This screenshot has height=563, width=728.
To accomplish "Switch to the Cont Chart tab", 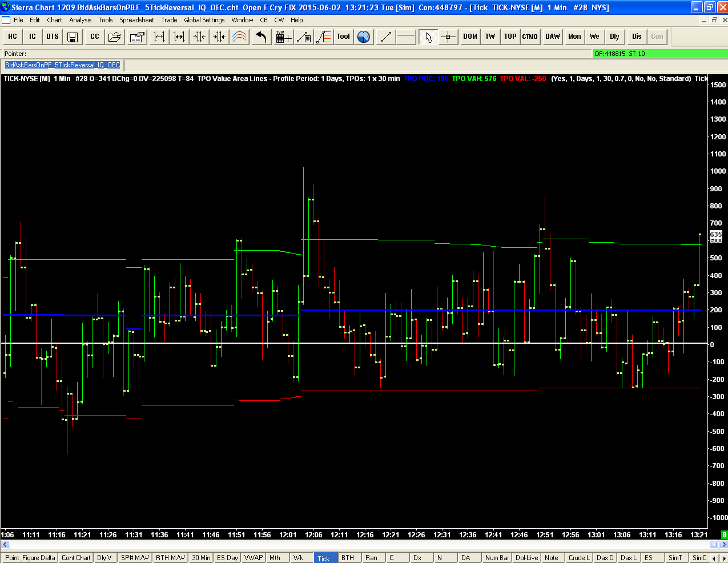I will coord(76,558).
